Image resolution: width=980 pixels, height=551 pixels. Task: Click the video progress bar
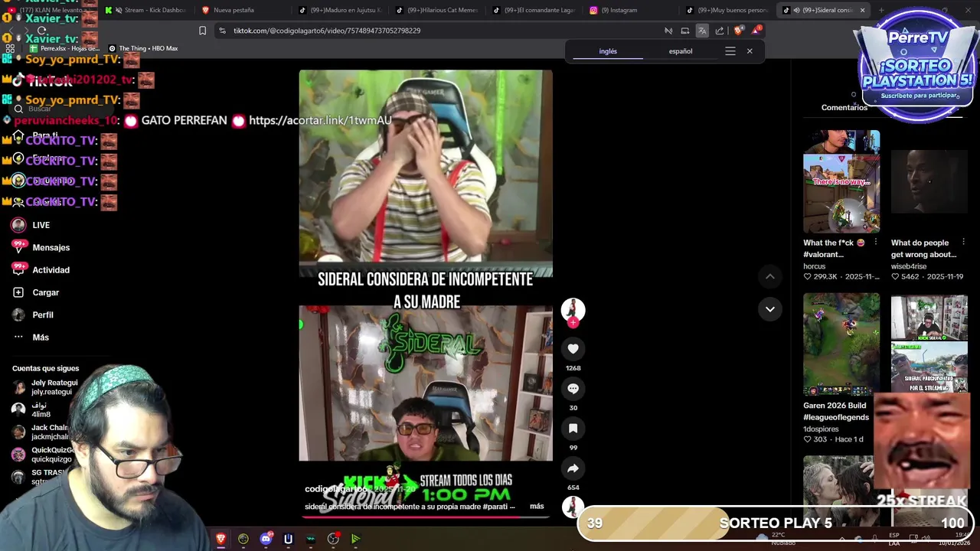click(x=425, y=517)
